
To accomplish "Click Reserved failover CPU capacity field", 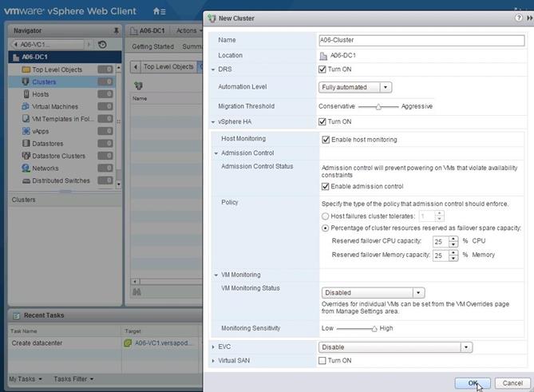I will point(441,241).
